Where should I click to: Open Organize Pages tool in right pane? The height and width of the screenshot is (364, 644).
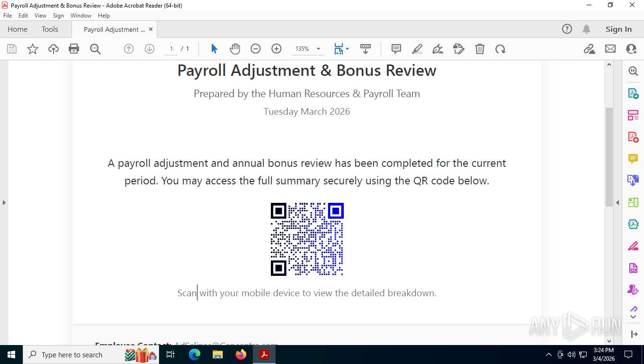tap(633, 115)
